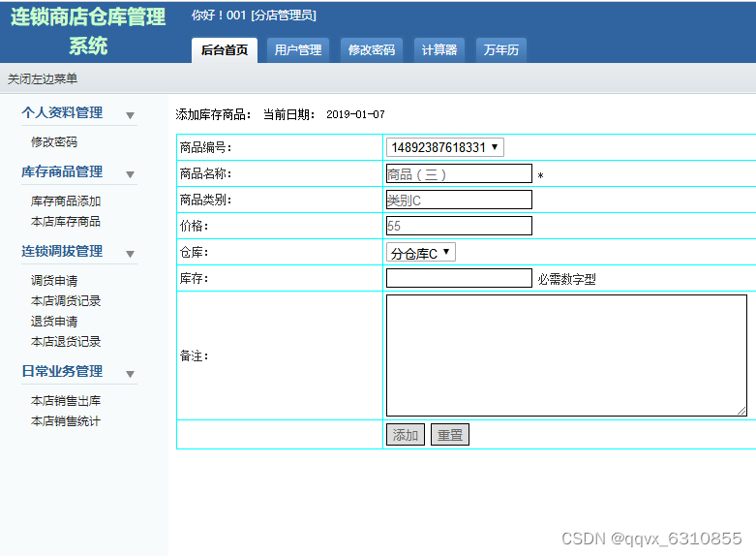Open 退货申请 sidebar link
The height and width of the screenshot is (556, 756).
[54, 322]
